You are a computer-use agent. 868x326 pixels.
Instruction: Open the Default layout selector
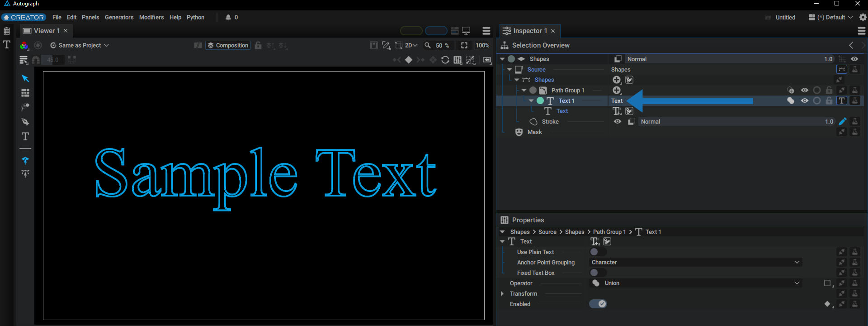tap(831, 17)
